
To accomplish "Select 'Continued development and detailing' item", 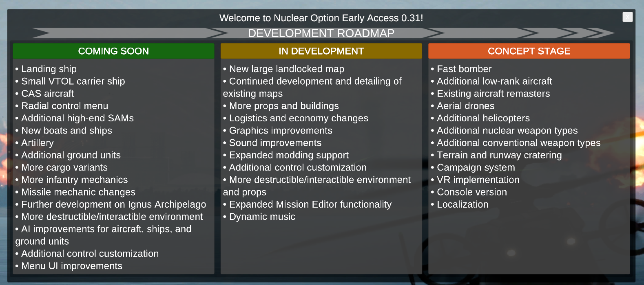I will point(312,87).
